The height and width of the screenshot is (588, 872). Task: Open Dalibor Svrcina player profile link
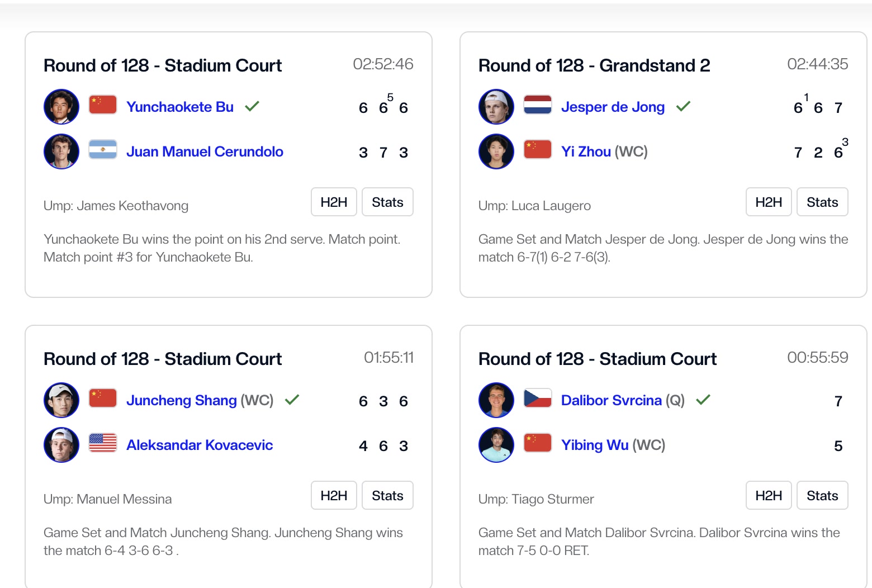coord(611,400)
